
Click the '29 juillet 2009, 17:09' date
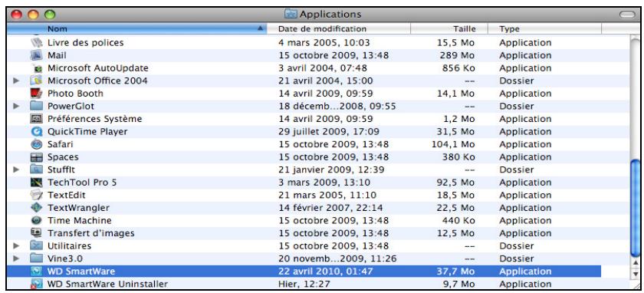tap(329, 131)
